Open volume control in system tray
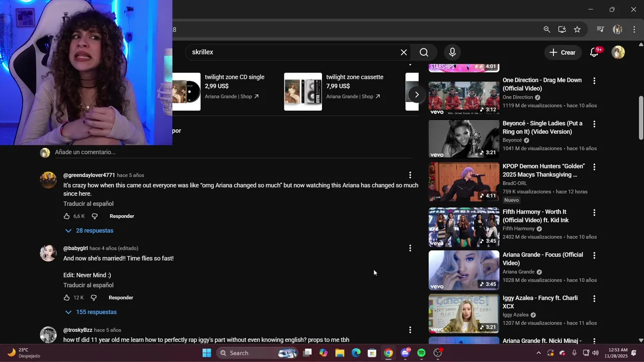The width and height of the screenshot is (644, 362). 596,353
